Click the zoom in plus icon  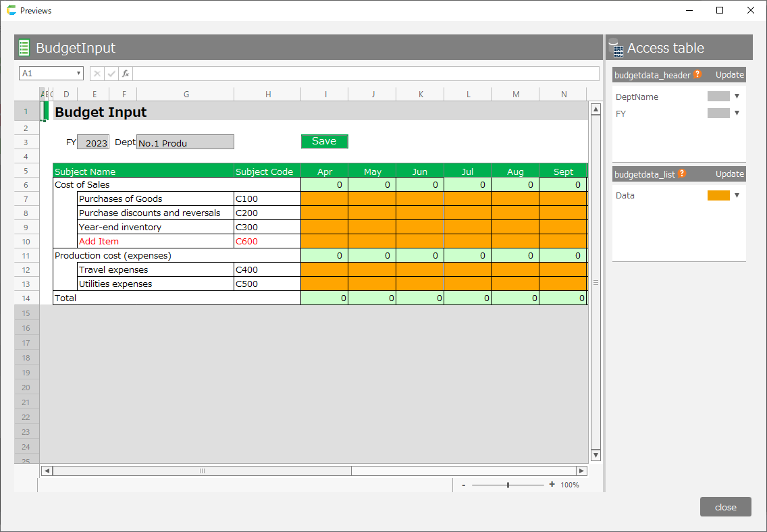pyautogui.click(x=552, y=485)
